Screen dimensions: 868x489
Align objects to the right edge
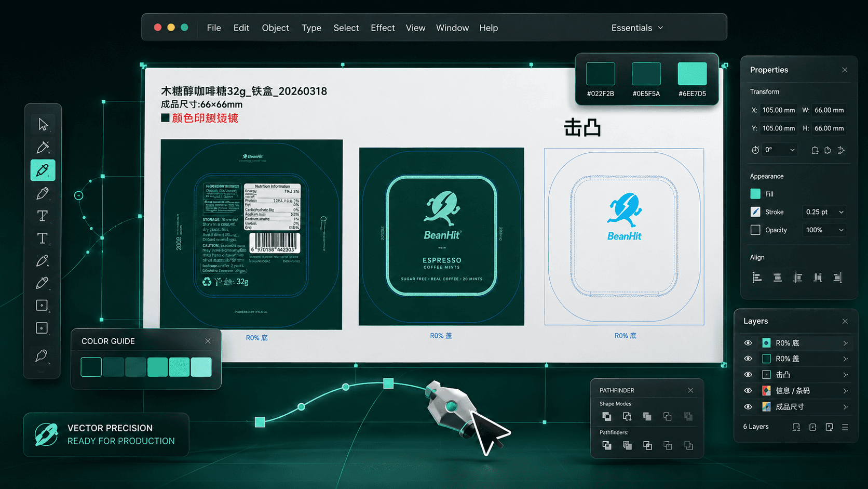click(x=837, y=277)
